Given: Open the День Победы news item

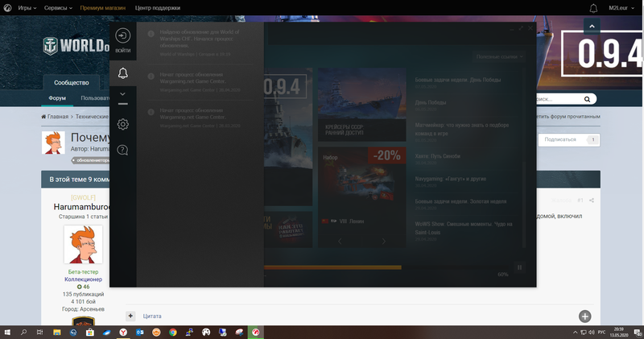Looking at the screenshot, I should tap(431, 102).
